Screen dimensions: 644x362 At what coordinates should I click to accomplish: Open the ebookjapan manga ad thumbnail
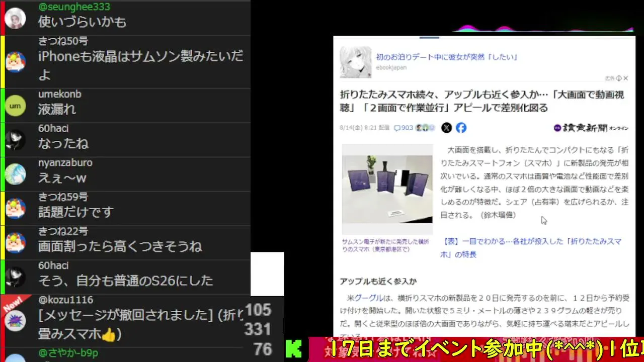point(356,62)
